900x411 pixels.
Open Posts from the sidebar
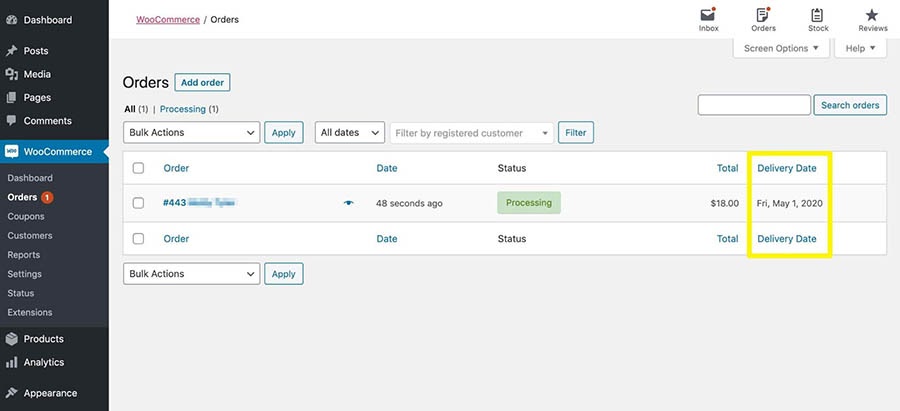pos(36,51)
